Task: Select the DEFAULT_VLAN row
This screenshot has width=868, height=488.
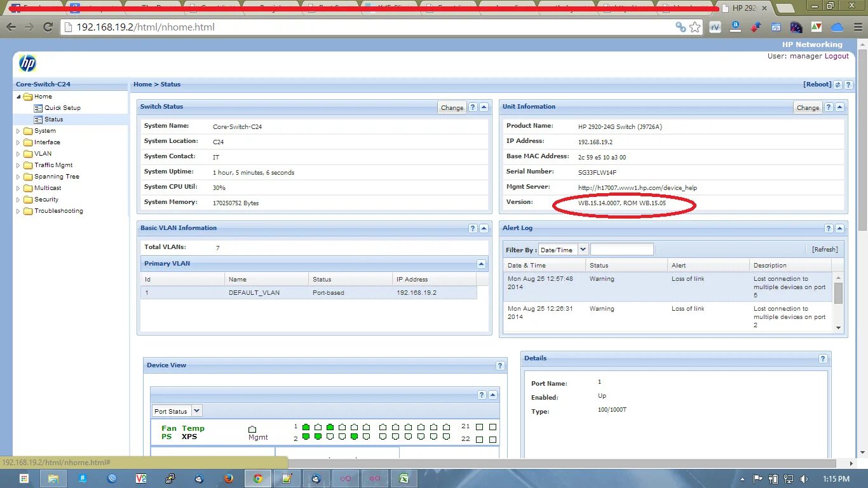Action: [x=309, y=293]
